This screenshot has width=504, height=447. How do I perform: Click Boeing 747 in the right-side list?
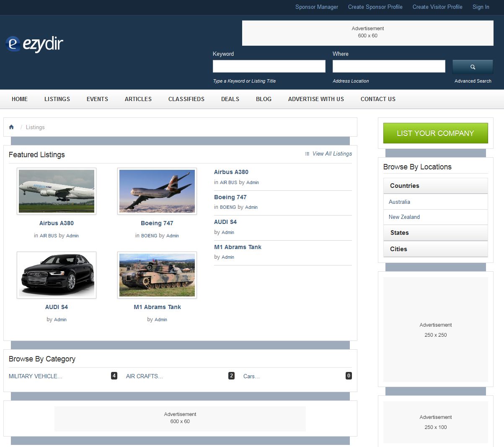click(230, 197)
